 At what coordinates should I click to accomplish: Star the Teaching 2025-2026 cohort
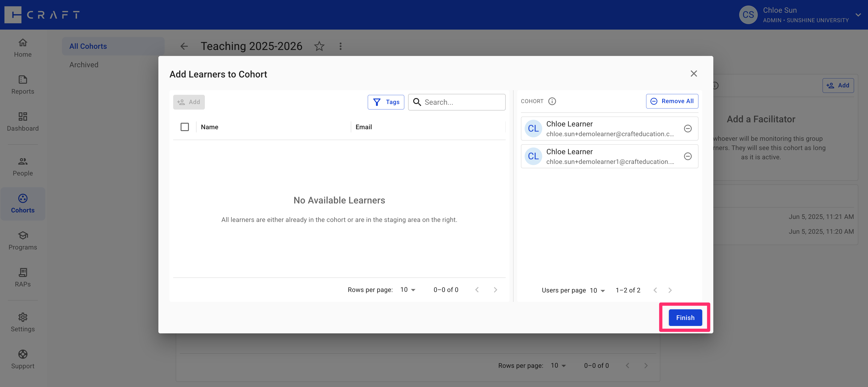pyautogui.click(x=319, y=46)
